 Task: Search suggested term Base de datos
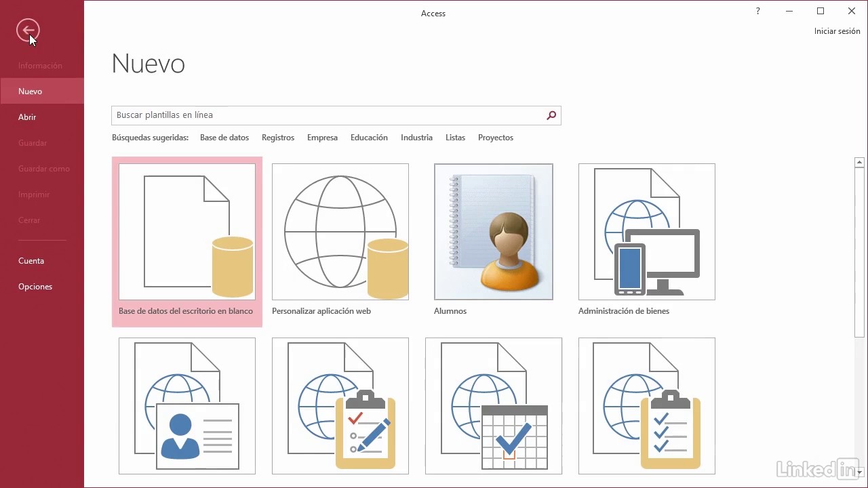(224, 138)
